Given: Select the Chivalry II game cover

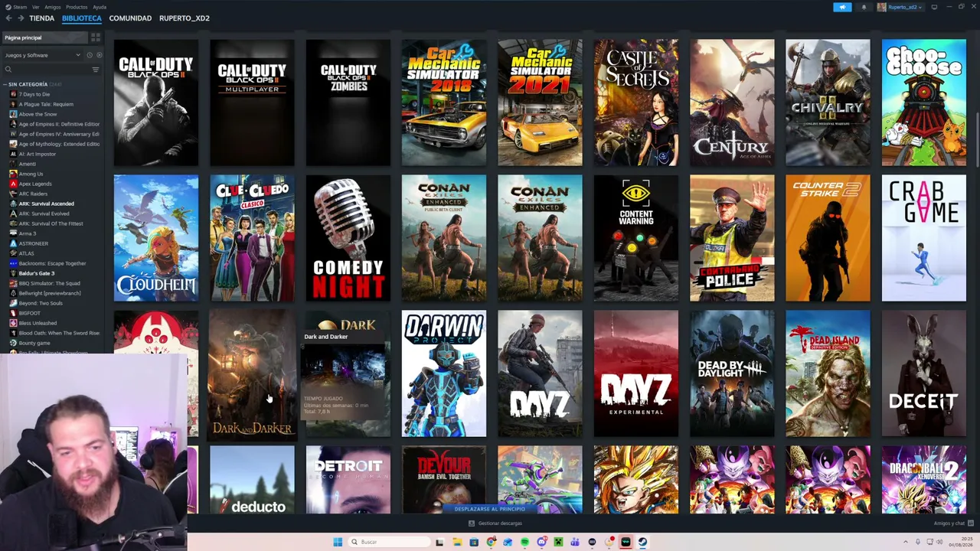Looking at the screenshot, I should point(828,103).
